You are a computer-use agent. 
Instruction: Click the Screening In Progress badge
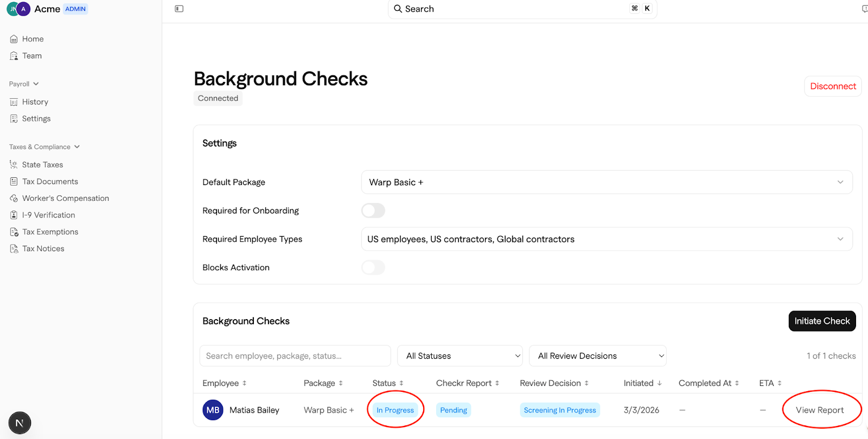coord(560,410)
